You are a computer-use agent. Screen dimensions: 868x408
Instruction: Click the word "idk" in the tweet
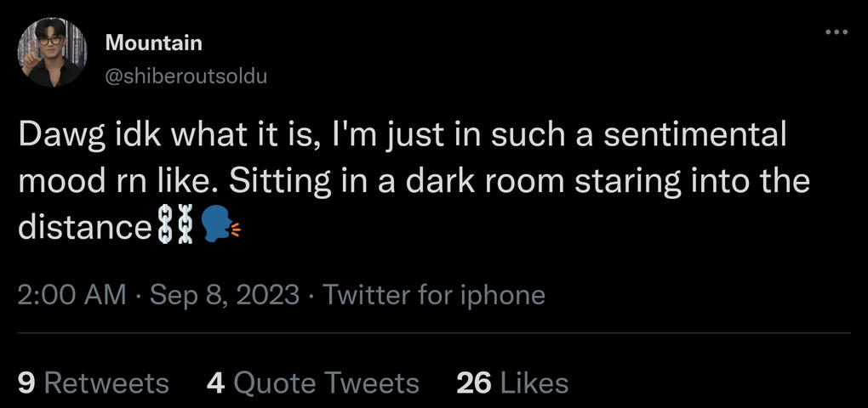[128, 135]
